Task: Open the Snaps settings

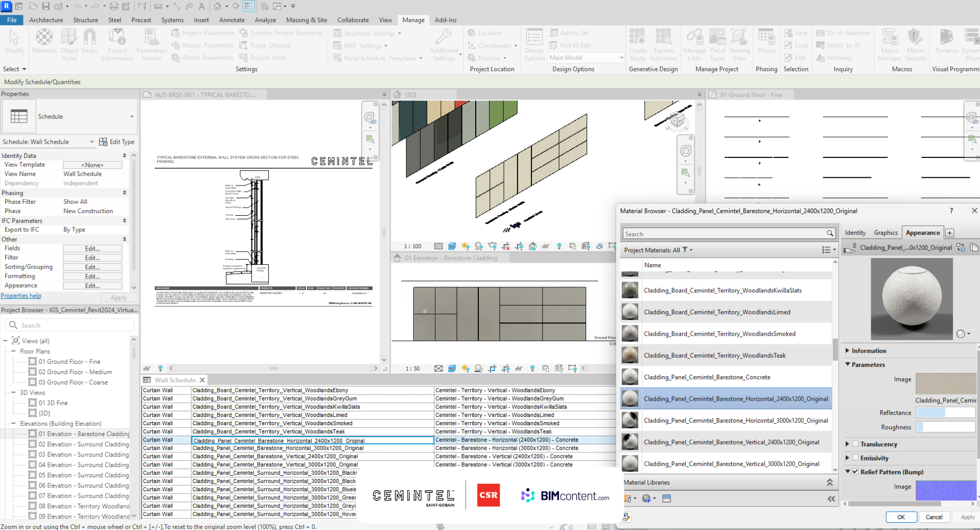Action: [89, 41]
